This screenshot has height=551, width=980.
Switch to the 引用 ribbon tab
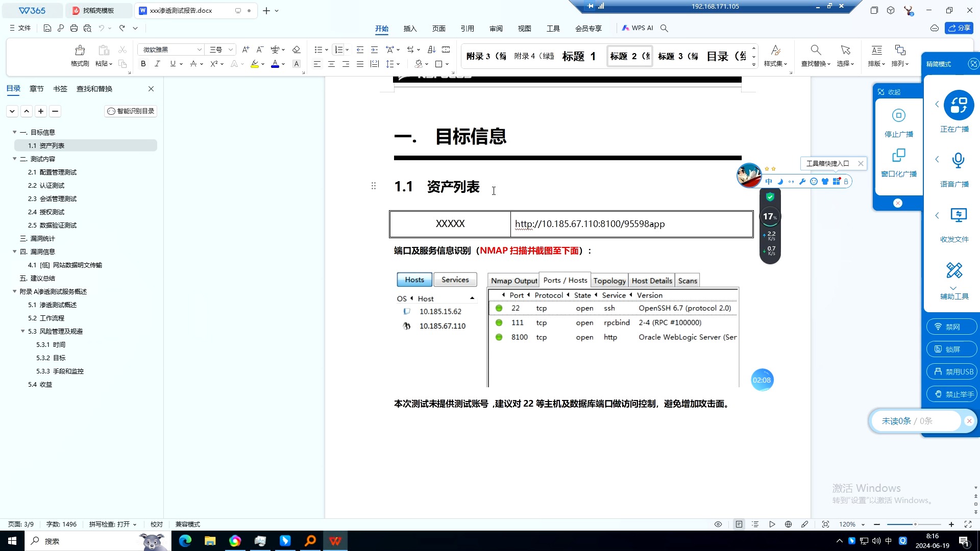tap(467, 29)
